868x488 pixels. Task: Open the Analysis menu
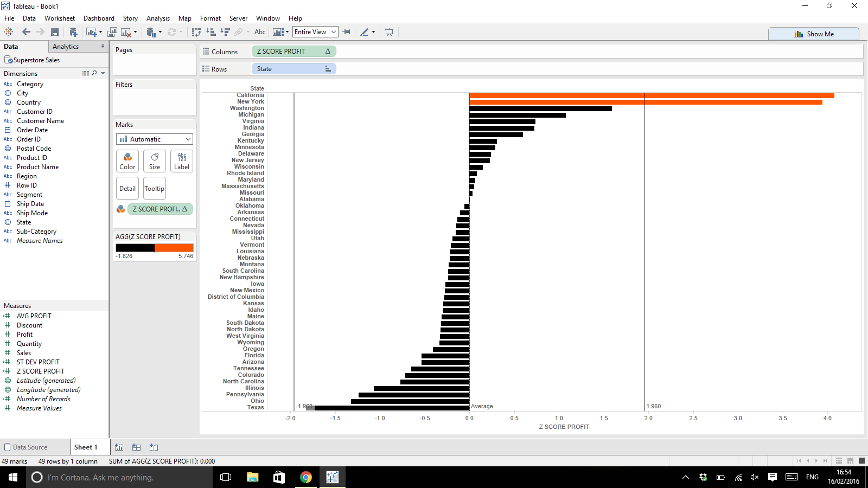tap(158, 18)
